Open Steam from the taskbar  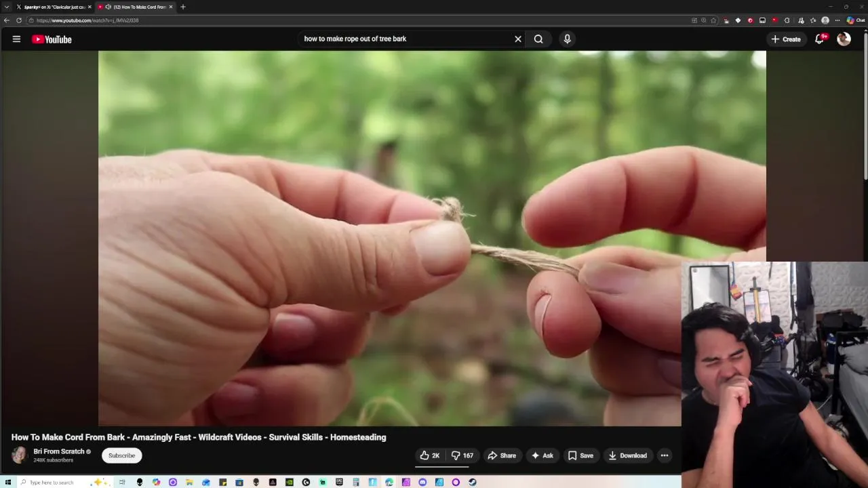(x=472, y=482)
